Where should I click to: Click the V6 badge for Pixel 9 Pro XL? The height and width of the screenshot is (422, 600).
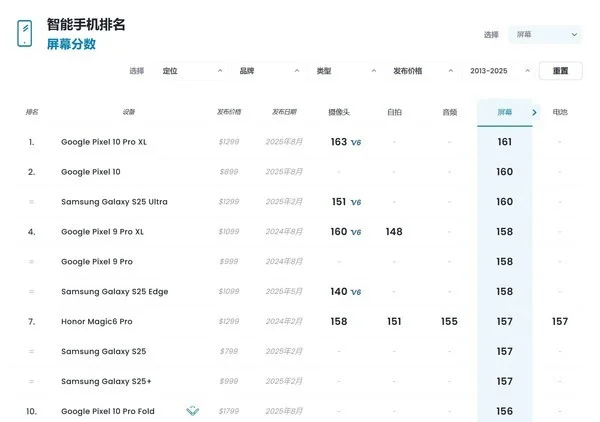355,232
